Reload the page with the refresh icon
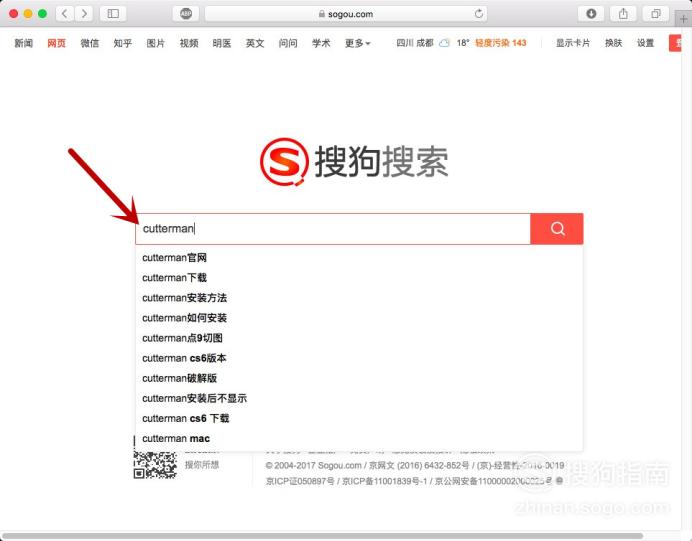The height and width of the screenshot is (541, 692). (x=479, y=14)
